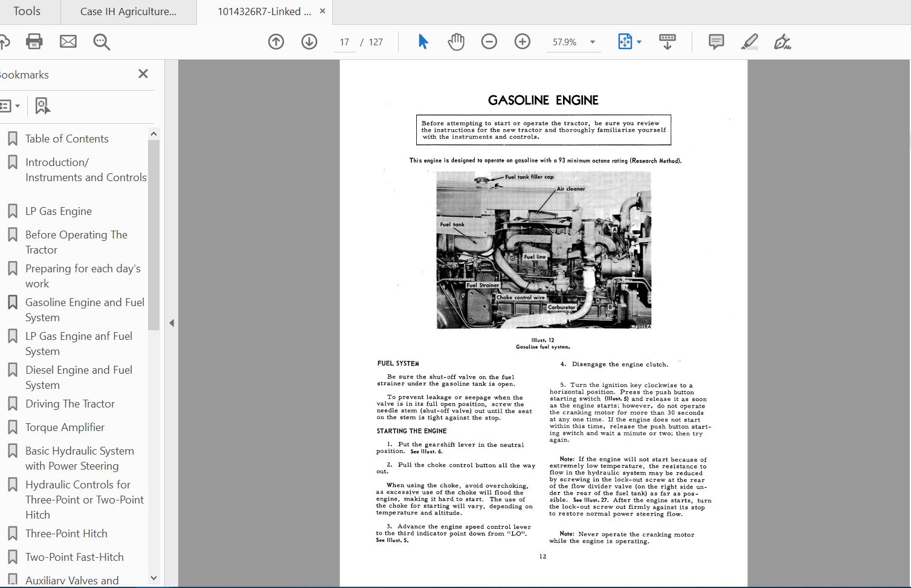Open the Auxiliary Valves bookmark
911x588 pixels.
coord(72,581)
